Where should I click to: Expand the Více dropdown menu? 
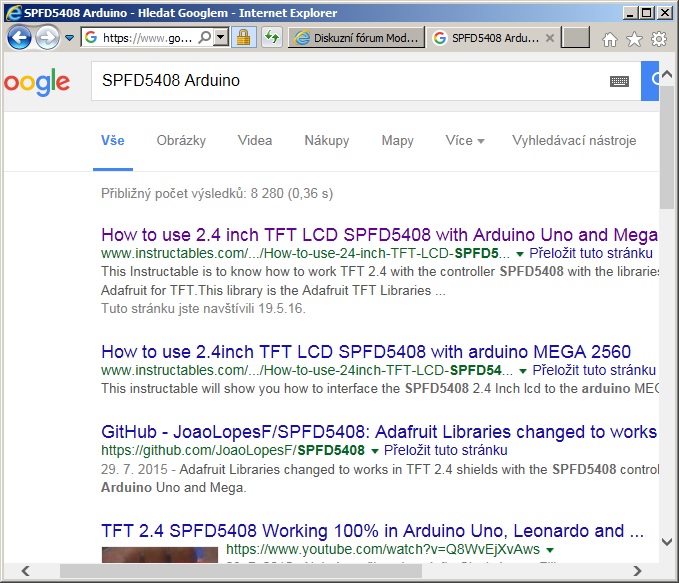pyautogui.click(x=465, y=140)
